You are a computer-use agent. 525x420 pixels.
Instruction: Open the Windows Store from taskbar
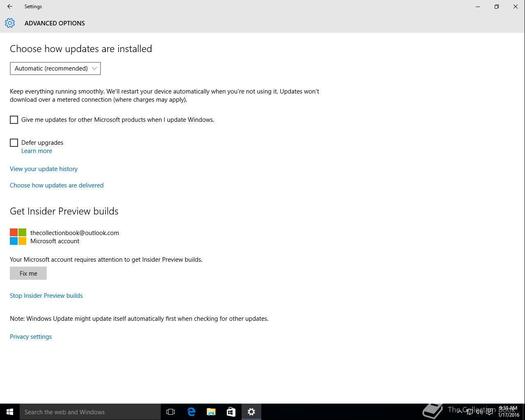(231, 412)
